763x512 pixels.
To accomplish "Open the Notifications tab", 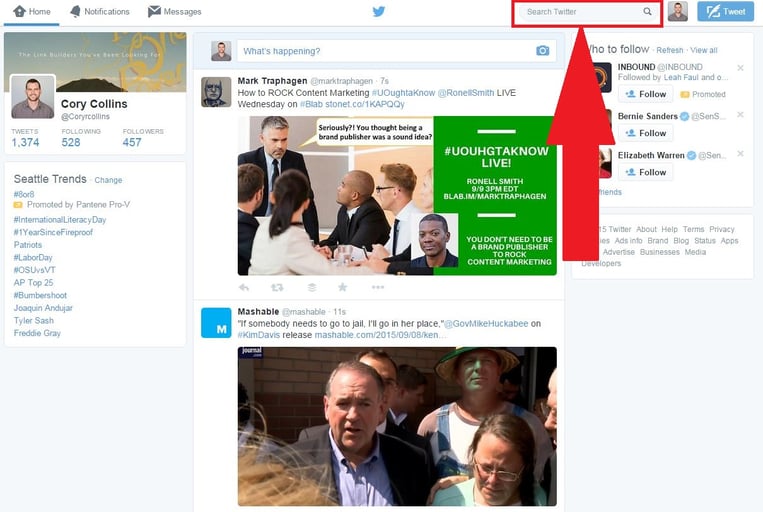I will [x=100, y=12].
